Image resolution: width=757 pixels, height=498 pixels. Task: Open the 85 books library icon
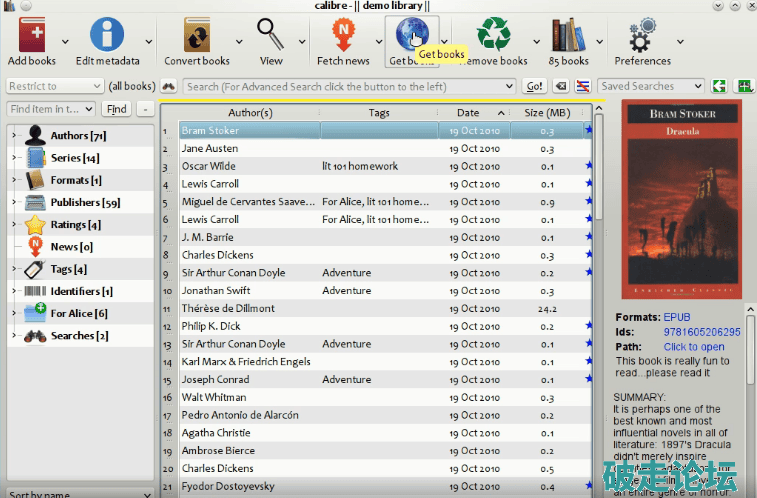pyautogui.click(x=568, y=35)
